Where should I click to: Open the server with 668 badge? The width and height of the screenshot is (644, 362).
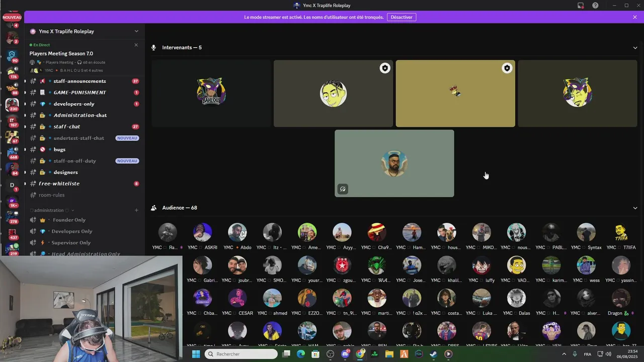[12, 152]
